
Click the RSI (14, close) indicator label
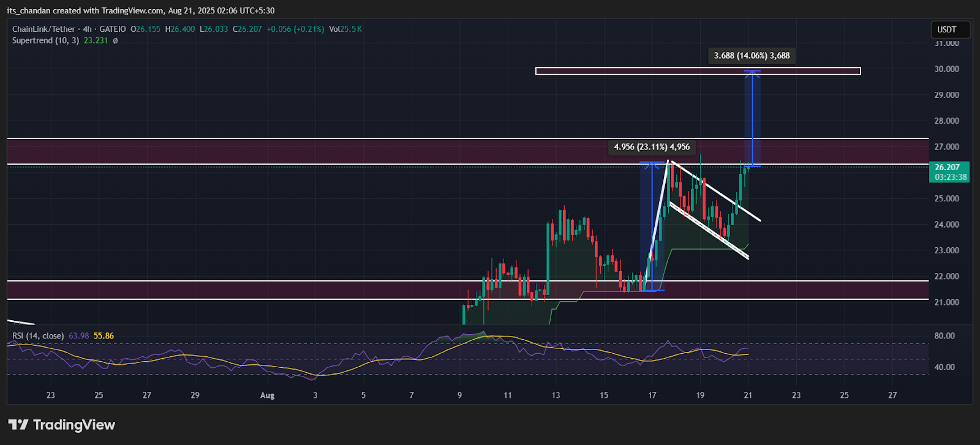point(38,335)
